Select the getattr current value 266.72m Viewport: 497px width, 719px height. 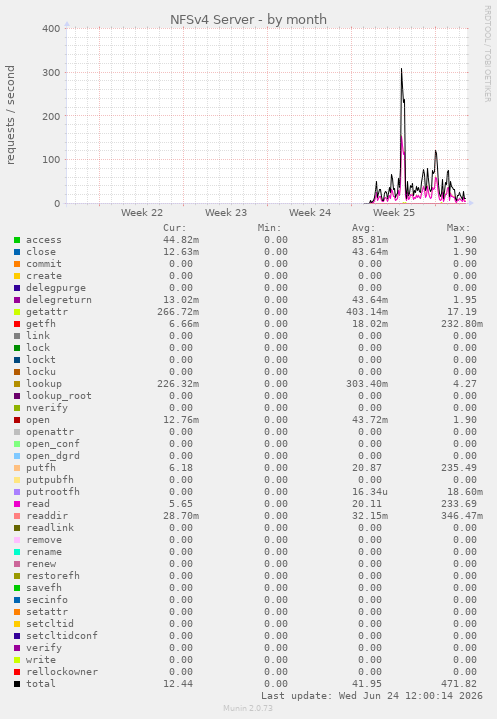tap(178, 312)
